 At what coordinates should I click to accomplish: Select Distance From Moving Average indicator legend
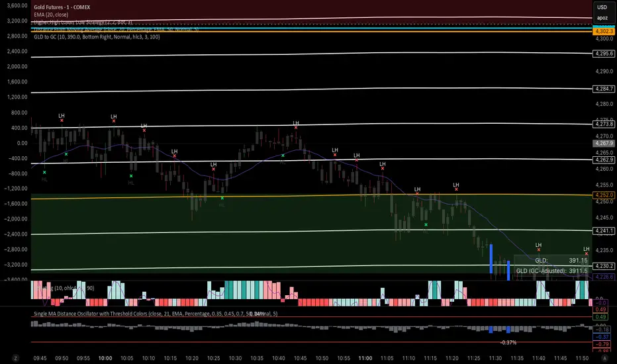point(116,30)
